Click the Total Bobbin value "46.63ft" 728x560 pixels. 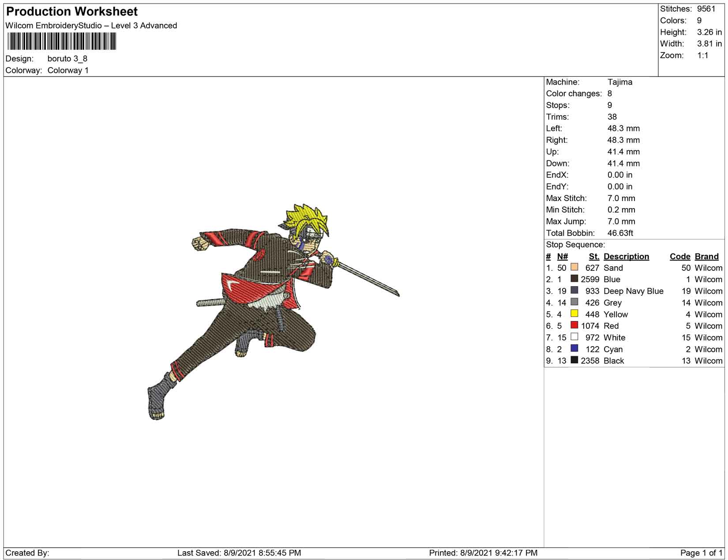click(x=620, y=233)
